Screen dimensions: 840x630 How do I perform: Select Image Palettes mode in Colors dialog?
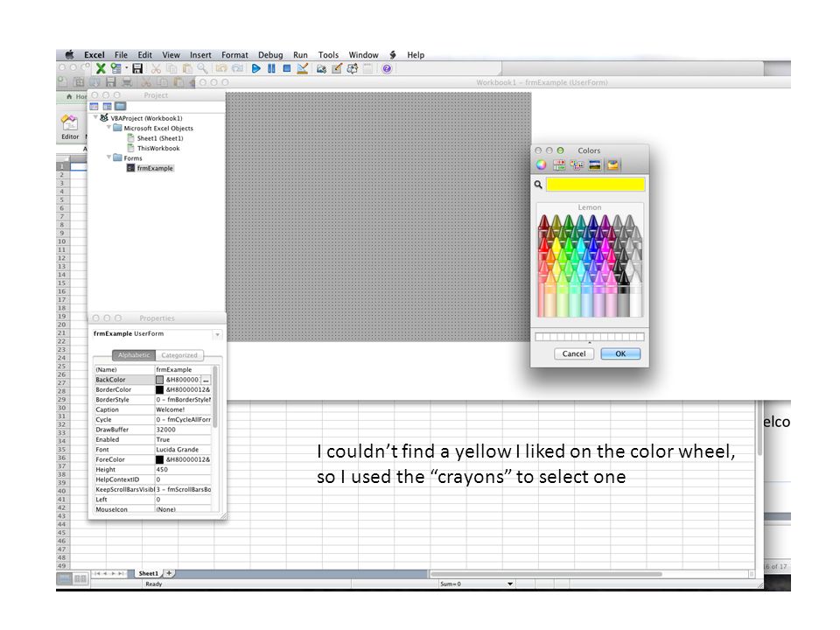tap(595, 165)
